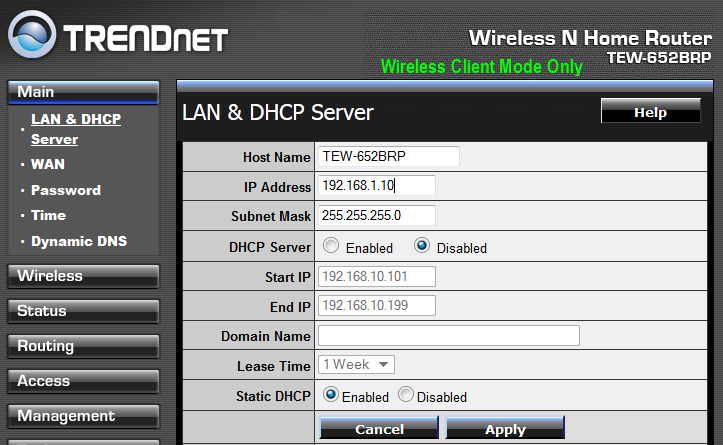This screenshot has height=445, width=723.
Task: Open the Status menu section
Action: pos(83,311)
